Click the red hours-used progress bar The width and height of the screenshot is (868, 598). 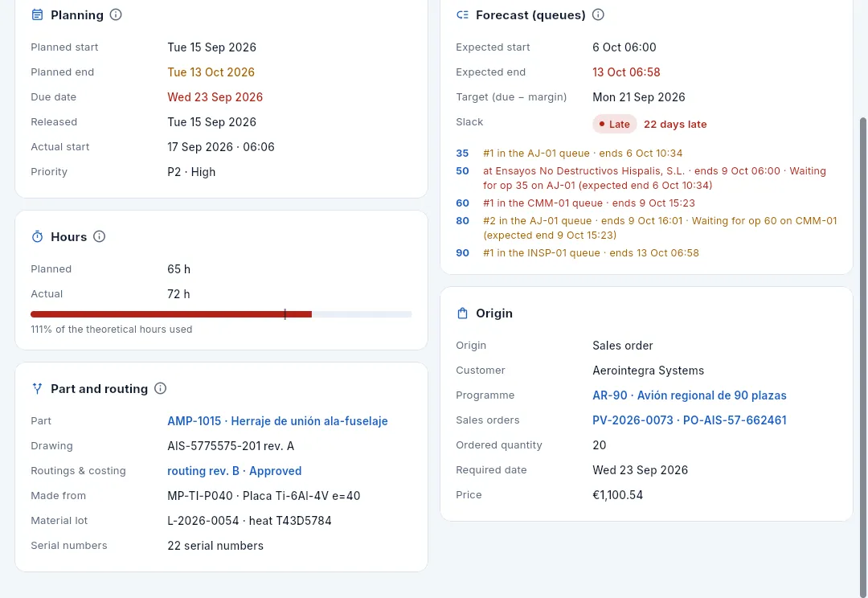pos(171,314)
